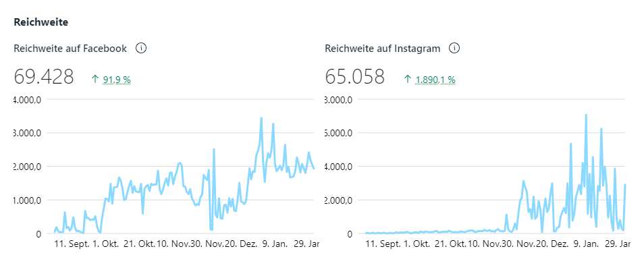Open the 1.890,1 % change link
The width and height of the screenshot is (644, 280).
[435, 80]
